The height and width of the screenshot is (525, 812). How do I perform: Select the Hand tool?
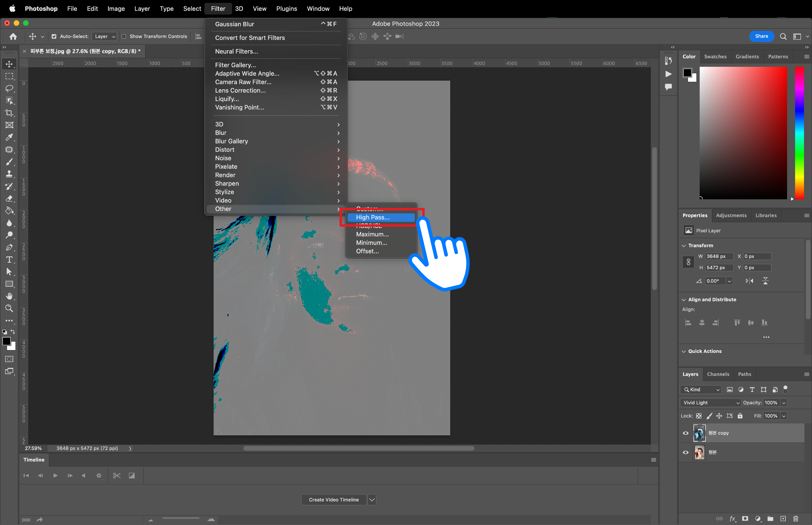tap(9, 296)
